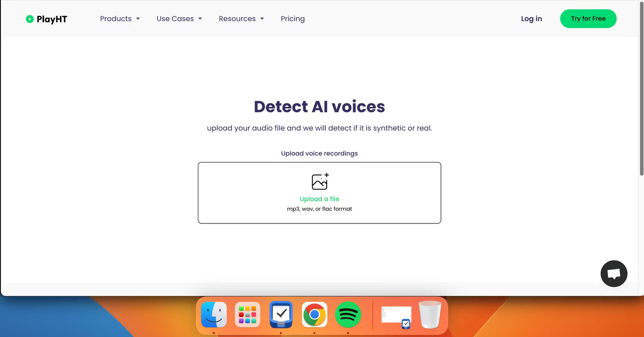Click the Detect AI voices heading

[x=319, y=106]
